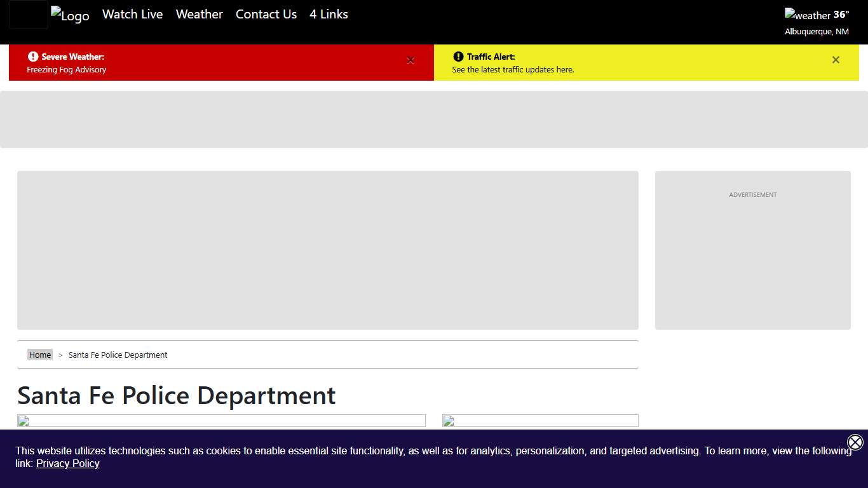Open the Contact Us page

[x=266, y=14]
